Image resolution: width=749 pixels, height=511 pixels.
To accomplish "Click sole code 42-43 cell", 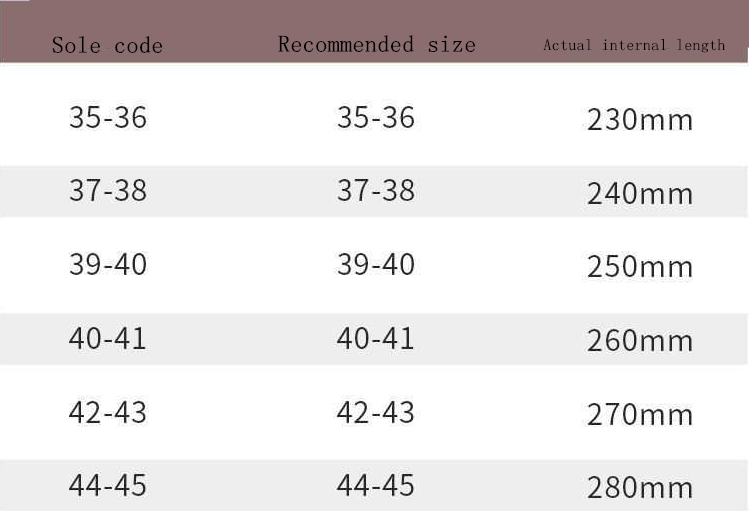I will [x=107, y=412].
